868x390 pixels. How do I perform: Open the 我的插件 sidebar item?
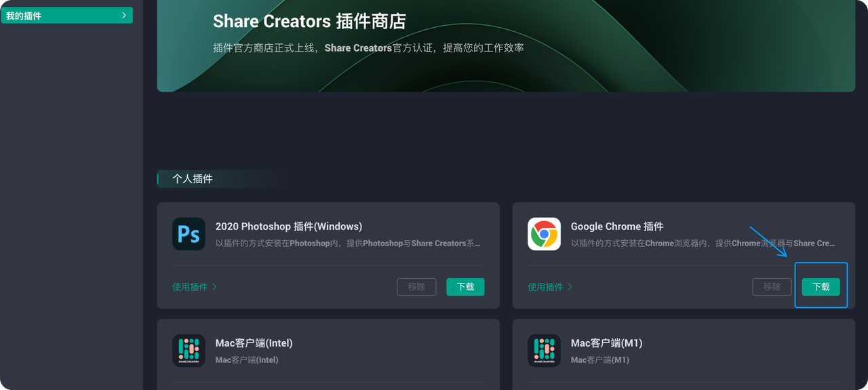(x=66, y=16)
